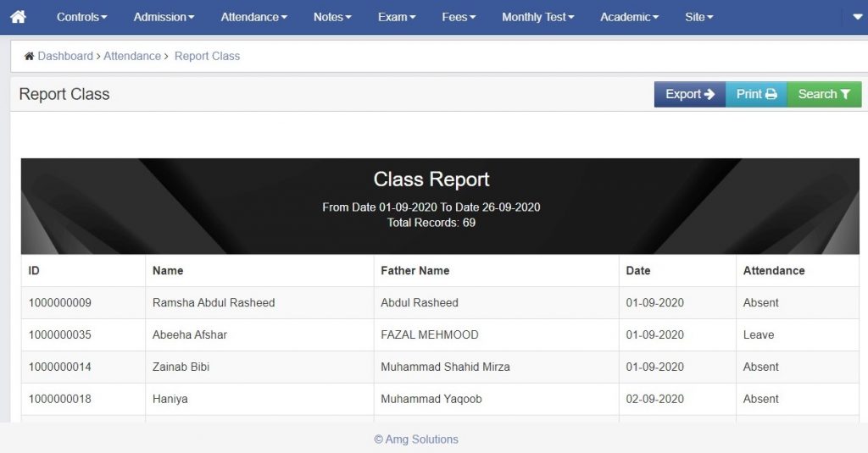Select father name FAZAL MEHMOOD
The image size is (868, 453).
(x=430, y=334)
